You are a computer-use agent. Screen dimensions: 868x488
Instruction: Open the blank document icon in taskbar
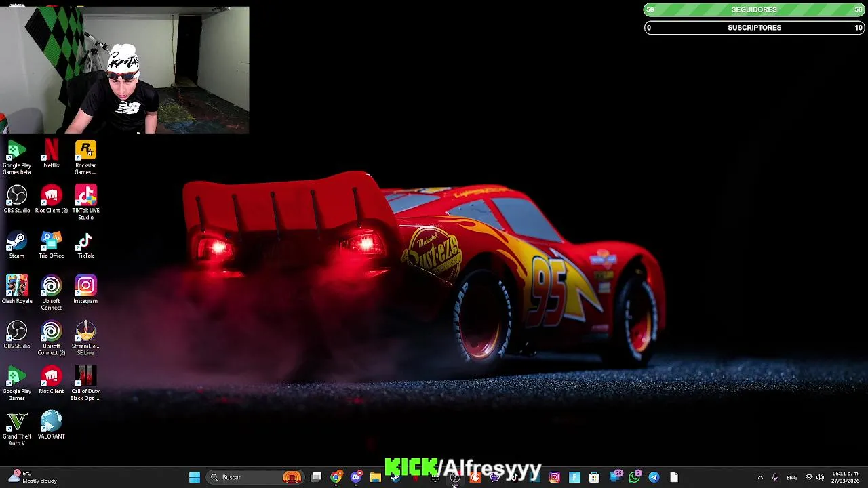(673, 477)
